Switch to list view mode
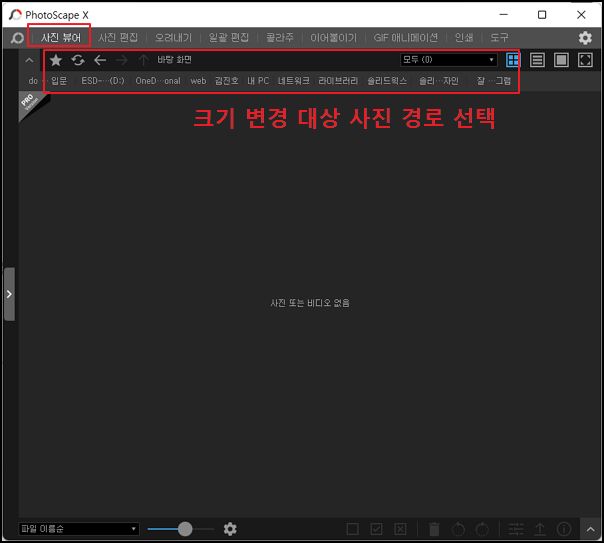The height and width of the screenshot is (543, 604). pos(537,60)
